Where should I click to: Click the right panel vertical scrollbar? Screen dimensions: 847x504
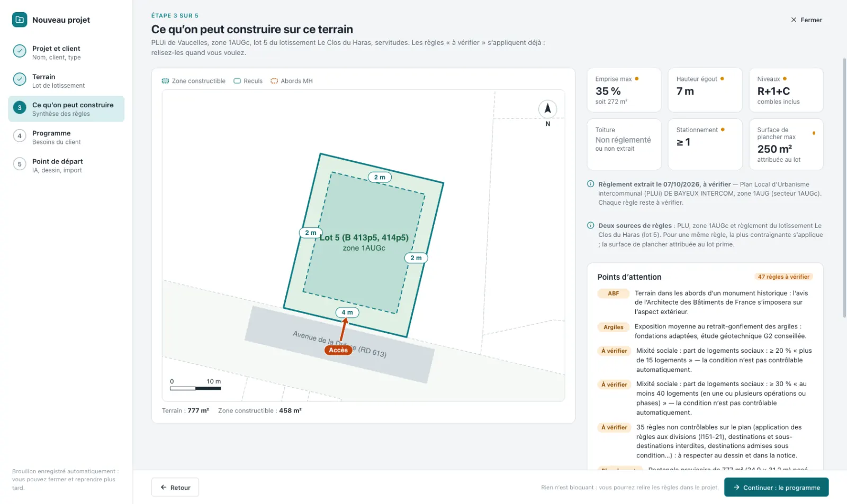pos(844,188)
